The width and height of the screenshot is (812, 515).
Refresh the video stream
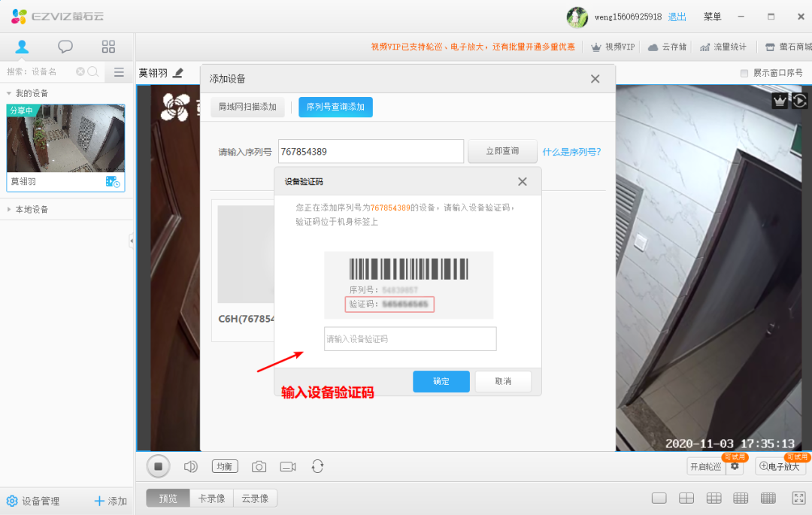(x=317, y=466)
